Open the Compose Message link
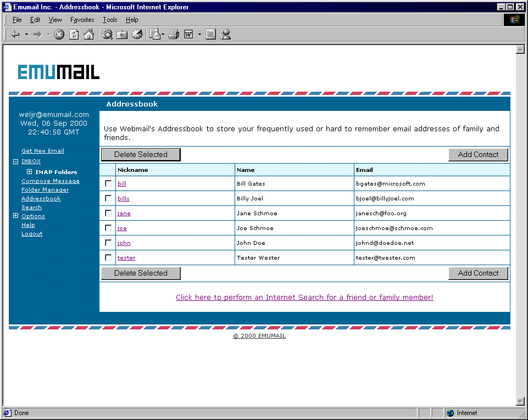 tap(51, 181)
